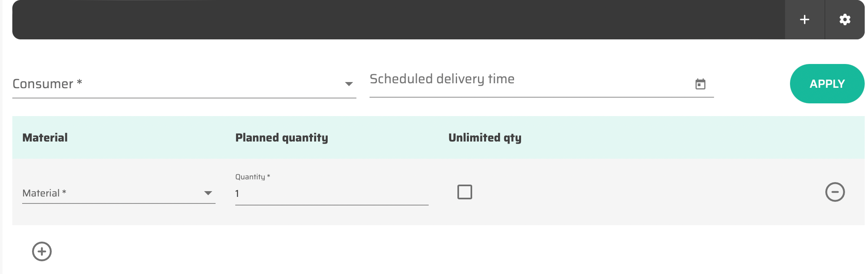Click blank space in the grey material row
This screenshot has width=868, height=274.
pos(636,192)
